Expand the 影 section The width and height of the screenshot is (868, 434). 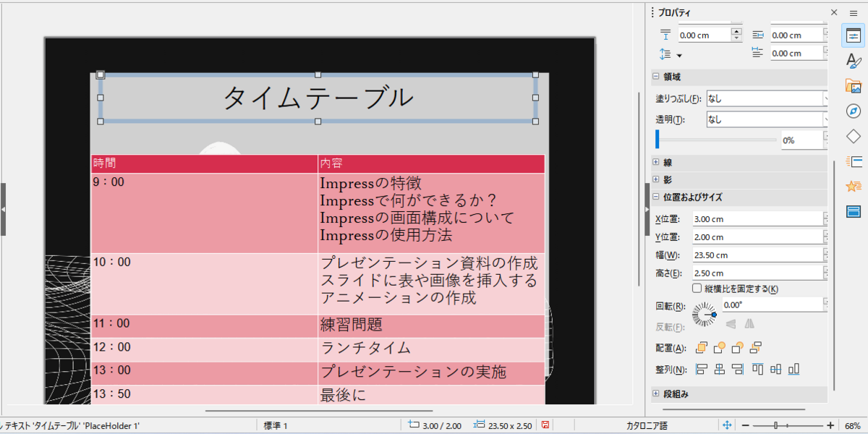pos(656,179)
